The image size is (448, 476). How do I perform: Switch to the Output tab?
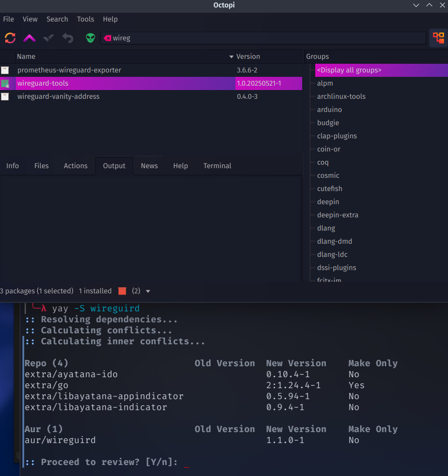click(114, 166)
